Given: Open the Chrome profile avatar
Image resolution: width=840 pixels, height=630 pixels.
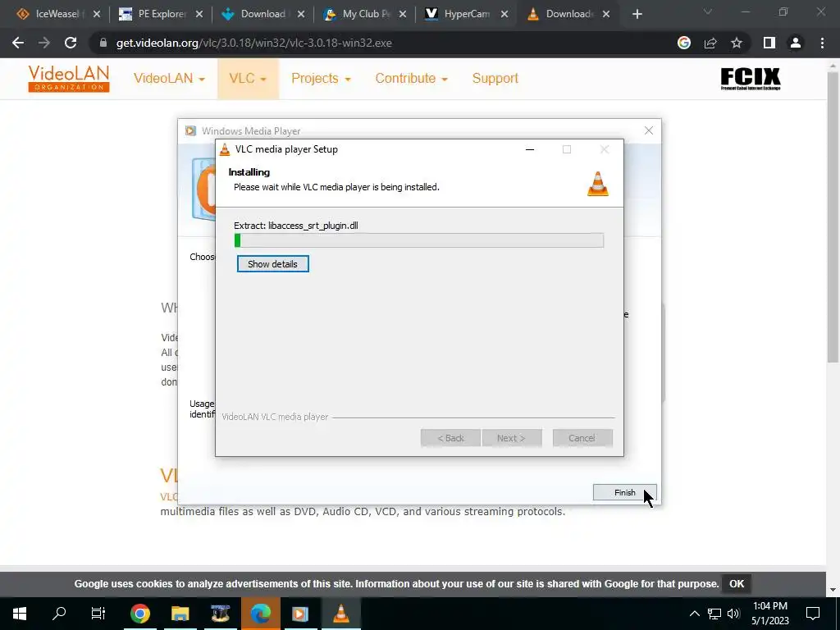Looking at the screenshot, I should pos(796,43).
